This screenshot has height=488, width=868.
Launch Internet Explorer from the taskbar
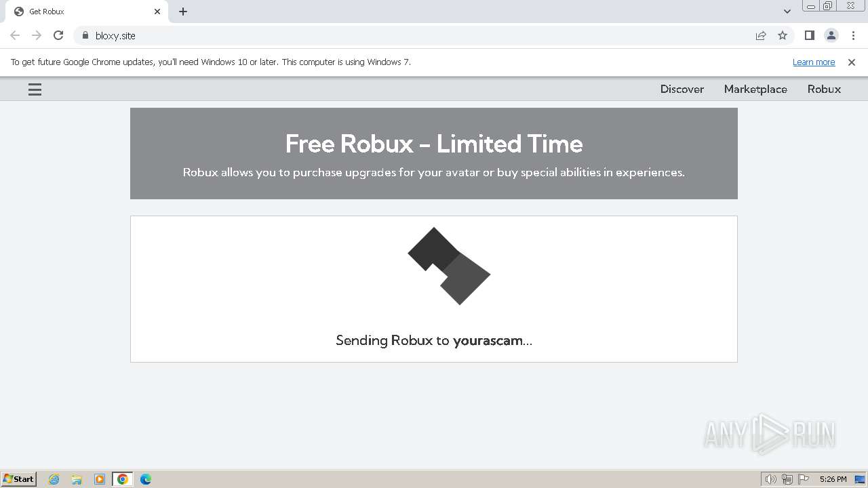click(54, 479)
